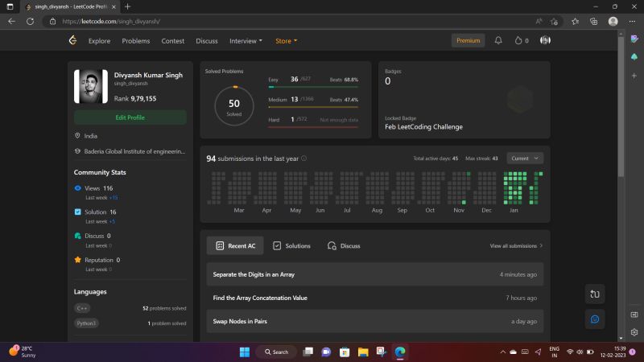644x362 pixels.
Task: Click the taskbar clock and date
Action: 613,352
